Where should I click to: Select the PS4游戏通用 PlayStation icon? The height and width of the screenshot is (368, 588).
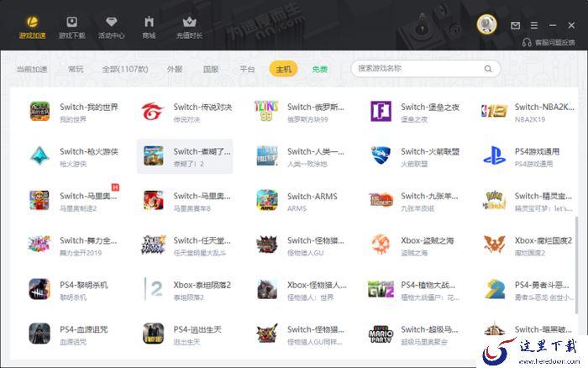[x=494, y=156]
